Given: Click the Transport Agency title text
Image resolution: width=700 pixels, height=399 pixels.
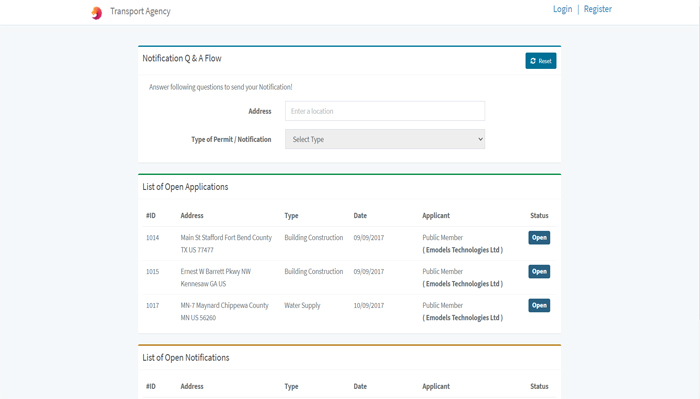Looking at the screenshot, I should tap(140, 11).
